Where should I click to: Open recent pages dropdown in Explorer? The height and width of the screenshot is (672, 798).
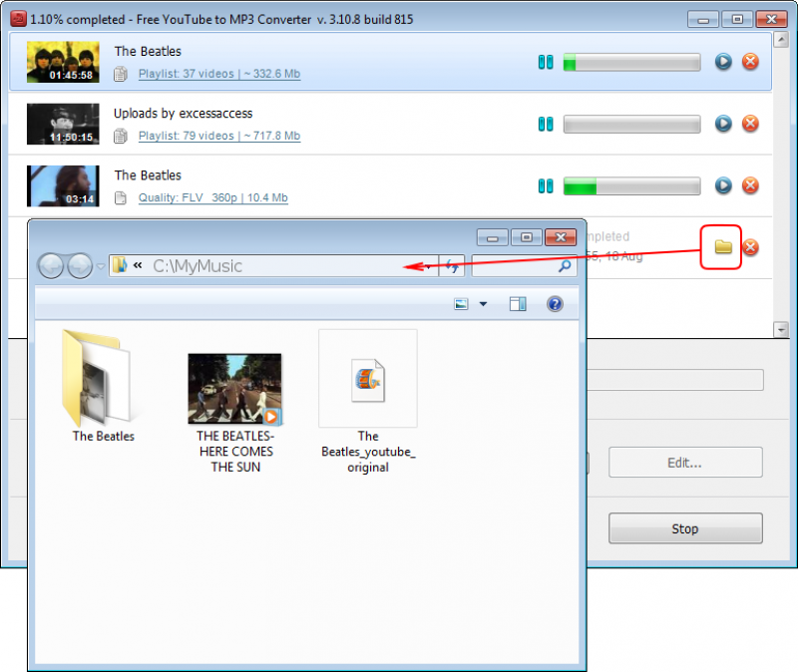pos(101,266)
